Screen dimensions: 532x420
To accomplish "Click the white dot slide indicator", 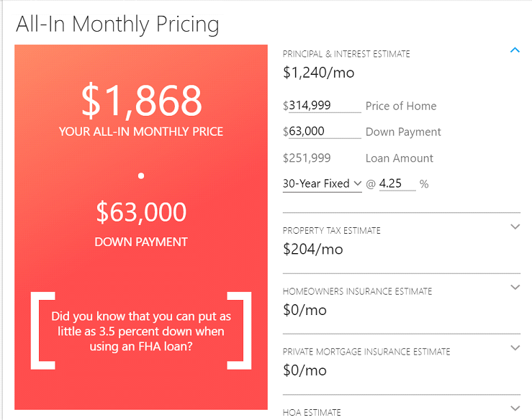I will (x=141, y=175).
